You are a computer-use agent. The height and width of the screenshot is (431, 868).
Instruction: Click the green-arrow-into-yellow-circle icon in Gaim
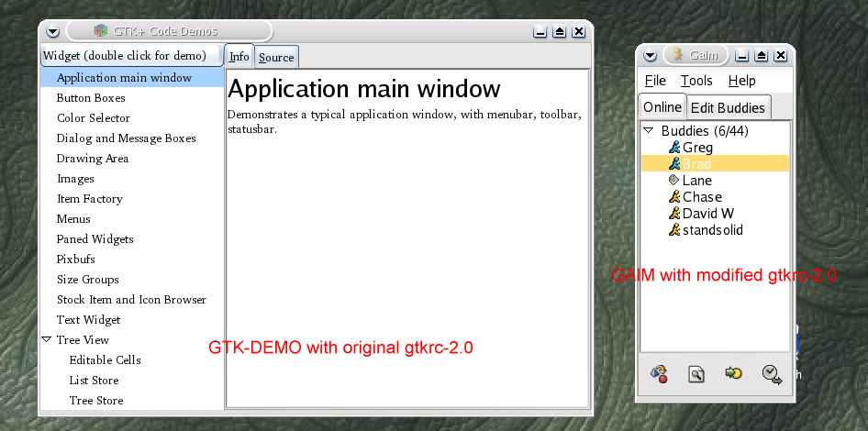tap(733, 373)
